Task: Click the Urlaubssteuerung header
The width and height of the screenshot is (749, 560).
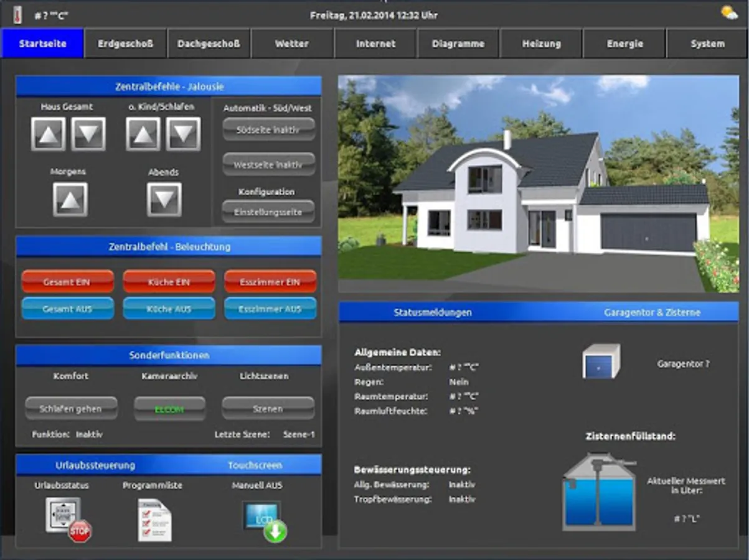Action: [95, 465]
